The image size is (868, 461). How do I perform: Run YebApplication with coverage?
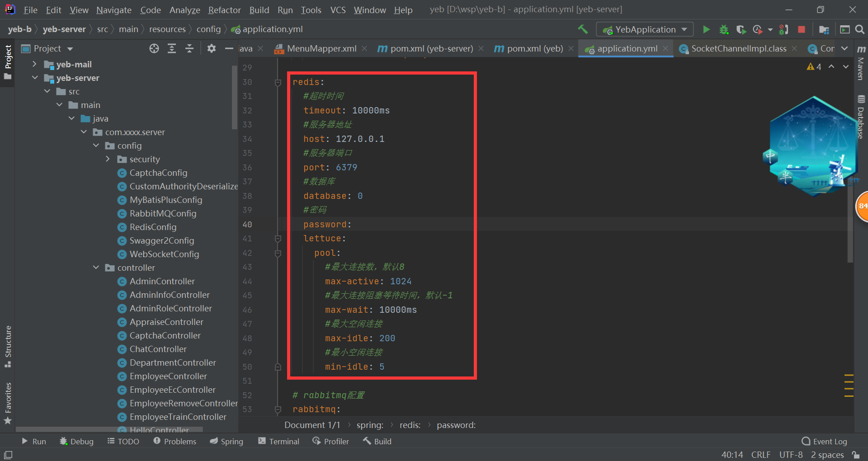pos(741,29)
